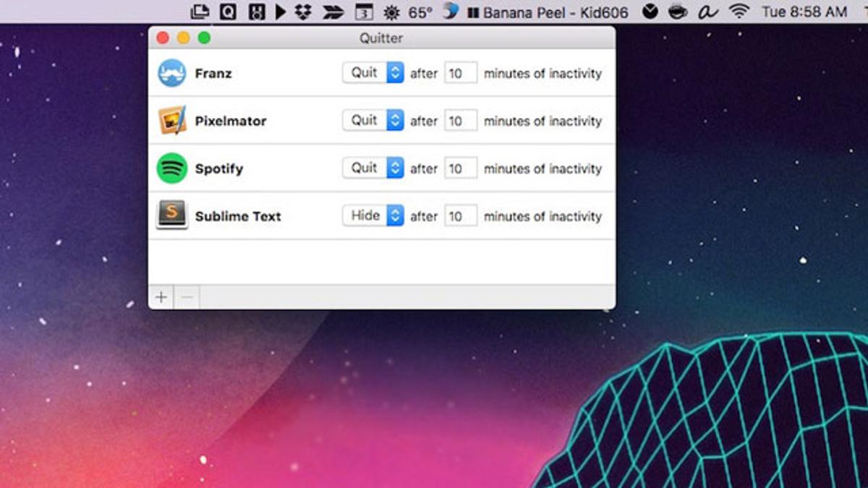
Task: Open the Quit dropdown for Franz
Action: pyautogui.click(x=373, y=72)
